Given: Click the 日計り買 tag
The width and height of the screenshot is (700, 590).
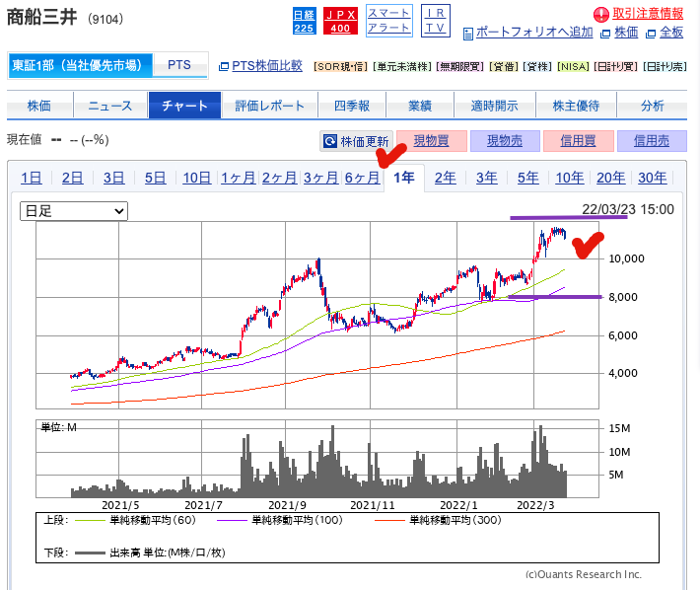Looking at the screenshot, I should (x=616, y=67).
